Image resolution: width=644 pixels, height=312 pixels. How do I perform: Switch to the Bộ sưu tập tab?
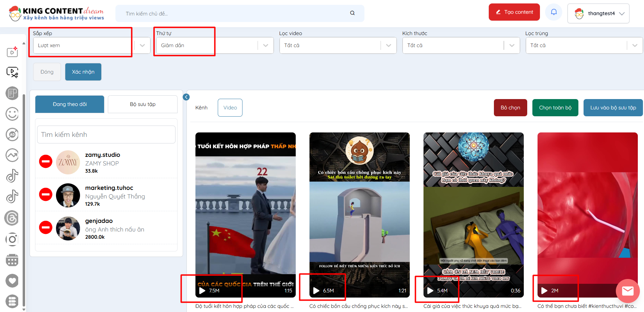tap(143, 104)
